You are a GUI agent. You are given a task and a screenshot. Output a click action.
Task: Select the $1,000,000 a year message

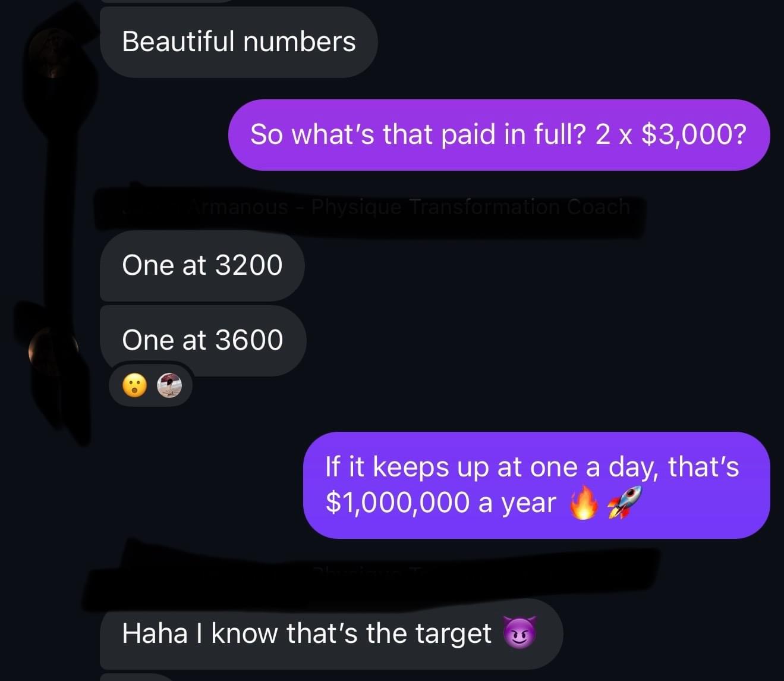click(537, 485)
